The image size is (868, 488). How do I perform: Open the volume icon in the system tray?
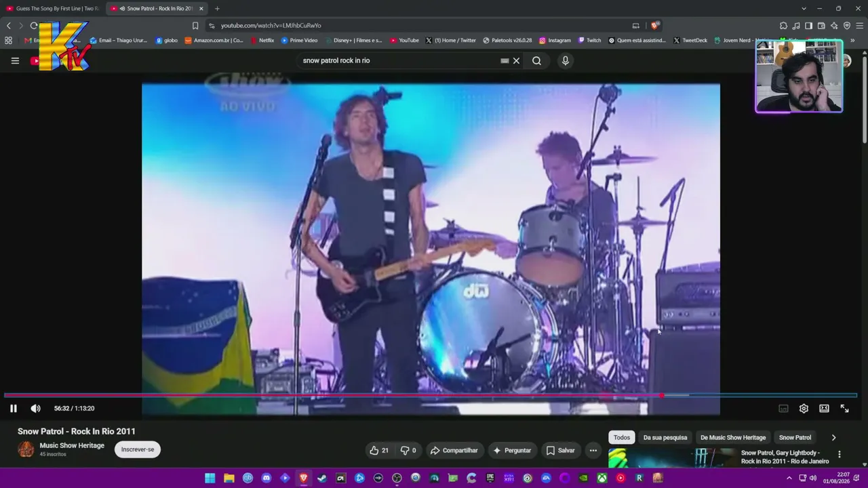pos(813,478)
